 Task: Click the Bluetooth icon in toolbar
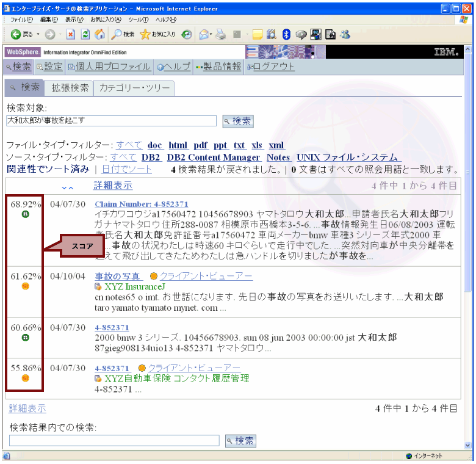286,34
